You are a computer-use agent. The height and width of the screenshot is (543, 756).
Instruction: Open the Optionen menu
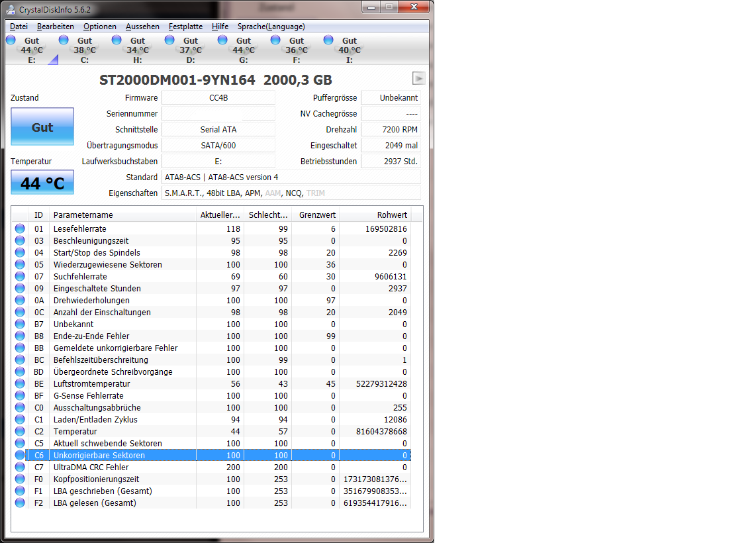(x=100, y=26)
